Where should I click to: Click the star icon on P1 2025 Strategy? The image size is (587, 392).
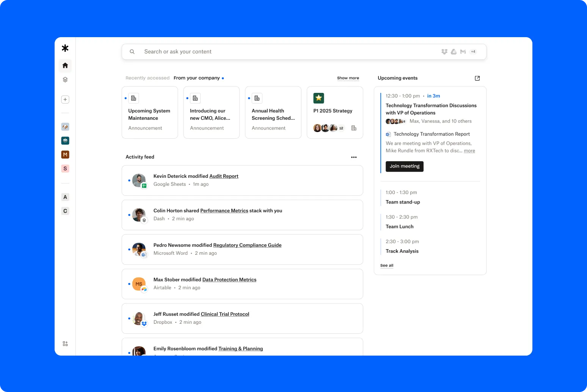(x=319, y=98)
